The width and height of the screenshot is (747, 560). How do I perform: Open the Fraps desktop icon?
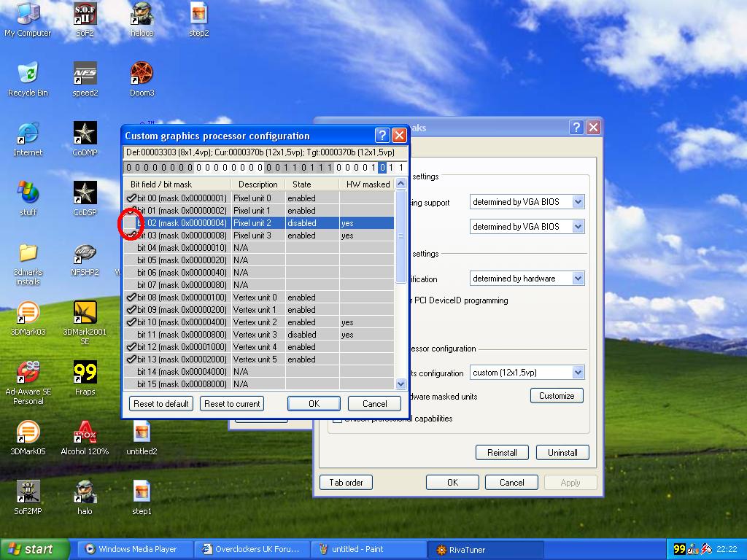(85, 373)
